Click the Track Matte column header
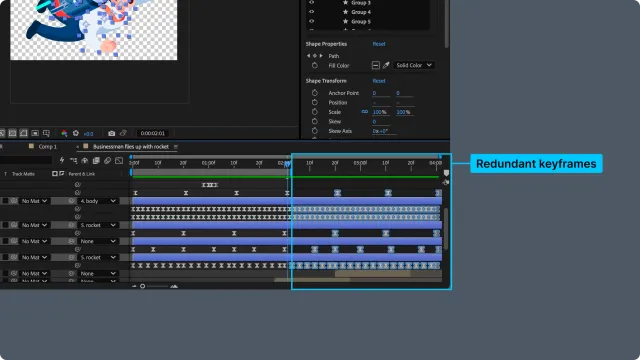This screenshot has height=360, width=640. pos(23,174)
